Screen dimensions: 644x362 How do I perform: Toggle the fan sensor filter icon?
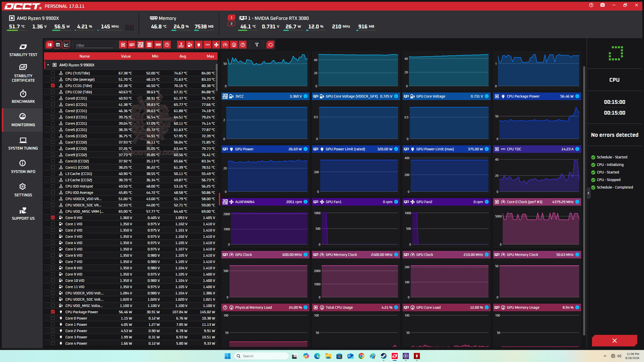pyautogui.click(x=216, y=45)
